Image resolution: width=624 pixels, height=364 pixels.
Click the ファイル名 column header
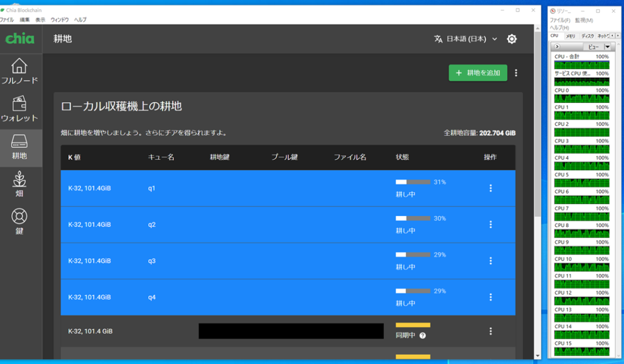pyautogui.click(x=350, y=158)
